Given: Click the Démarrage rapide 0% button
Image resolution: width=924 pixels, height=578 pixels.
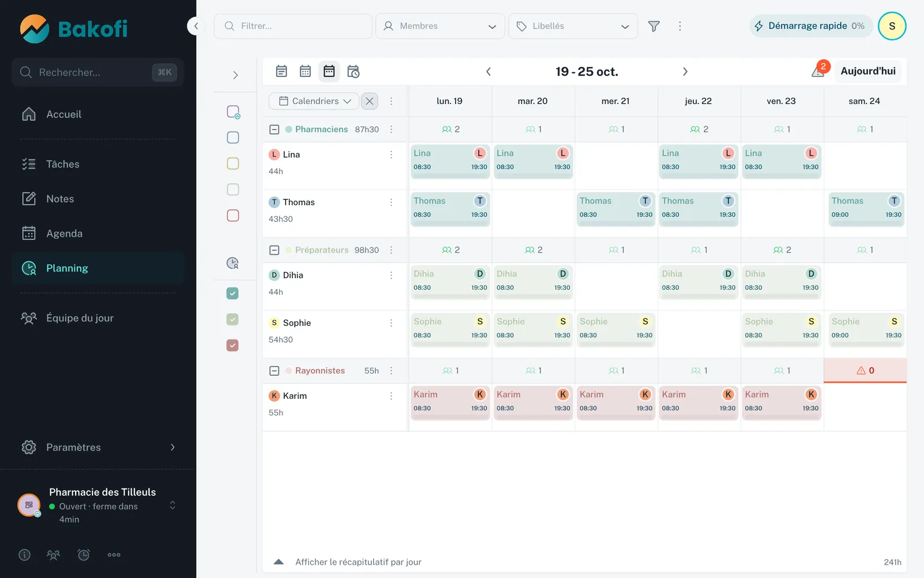Looking at the screenshot, I should point(811,26).
